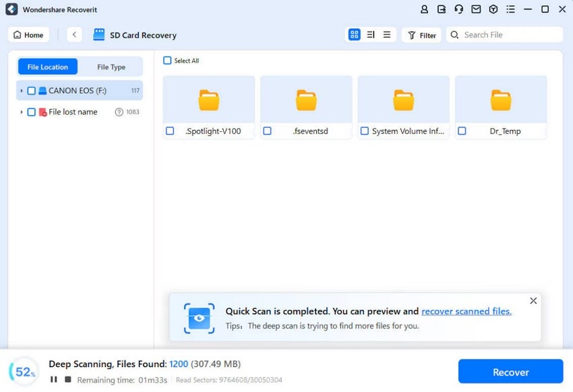This screenshot has height=392, width=573.
Task: Click the 1083 count on File lost name row
Action: tap(133, 112)
